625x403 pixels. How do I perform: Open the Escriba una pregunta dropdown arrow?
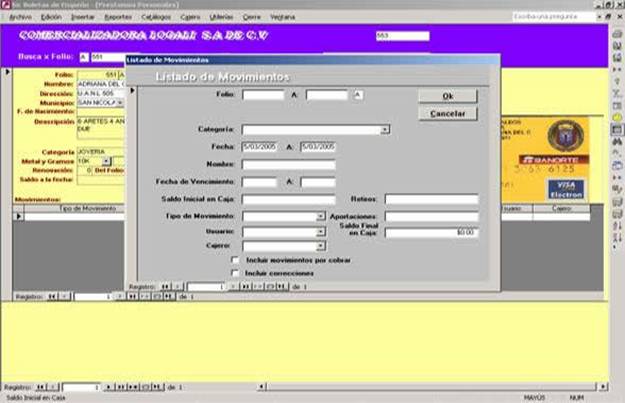[599, 17]
